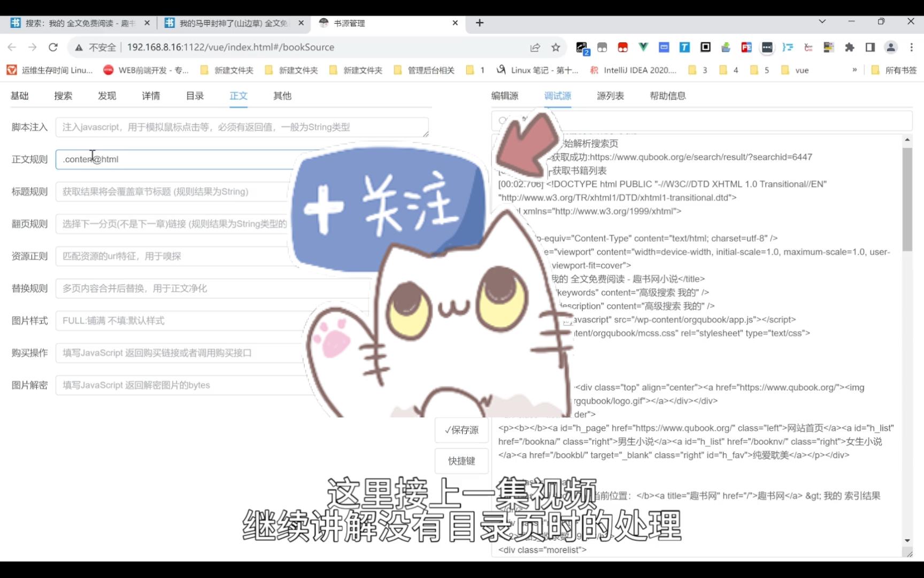924x578 pixels.
Task: Open the red FE helper extension
Action: [x=746, y=47]
